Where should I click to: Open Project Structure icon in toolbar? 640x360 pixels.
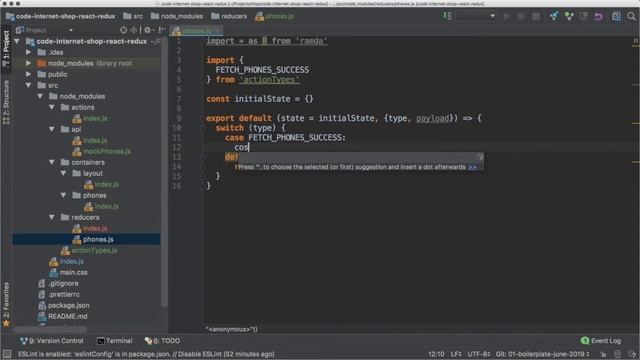(616, 16)
